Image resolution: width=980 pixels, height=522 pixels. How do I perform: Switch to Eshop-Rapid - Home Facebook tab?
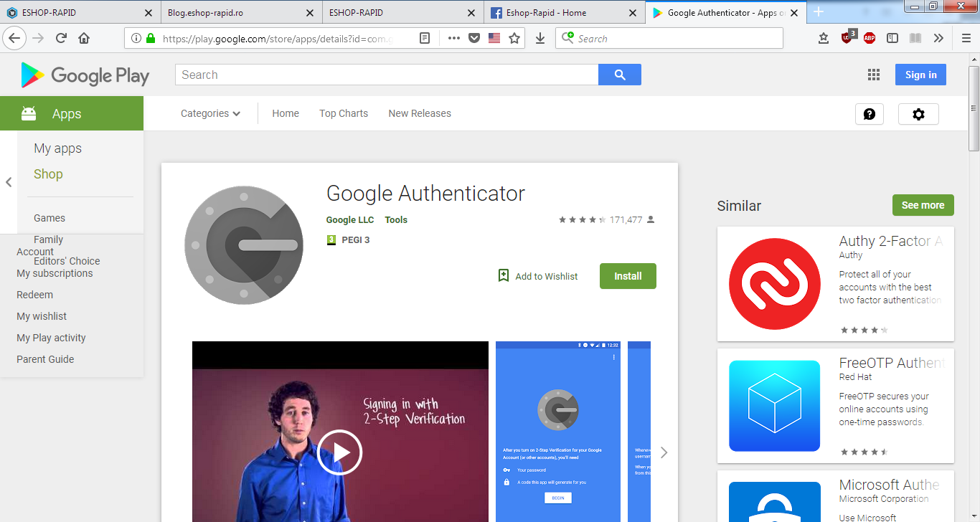click(564, 12)
